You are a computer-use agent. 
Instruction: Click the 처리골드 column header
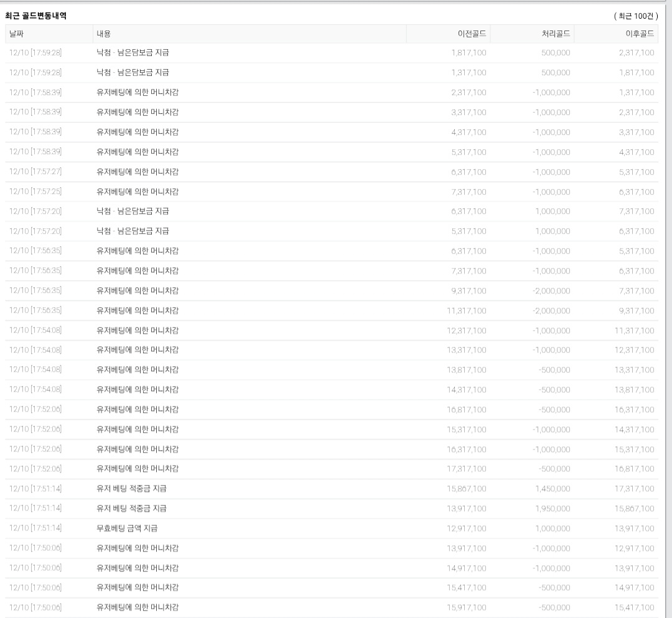(556, 34)
